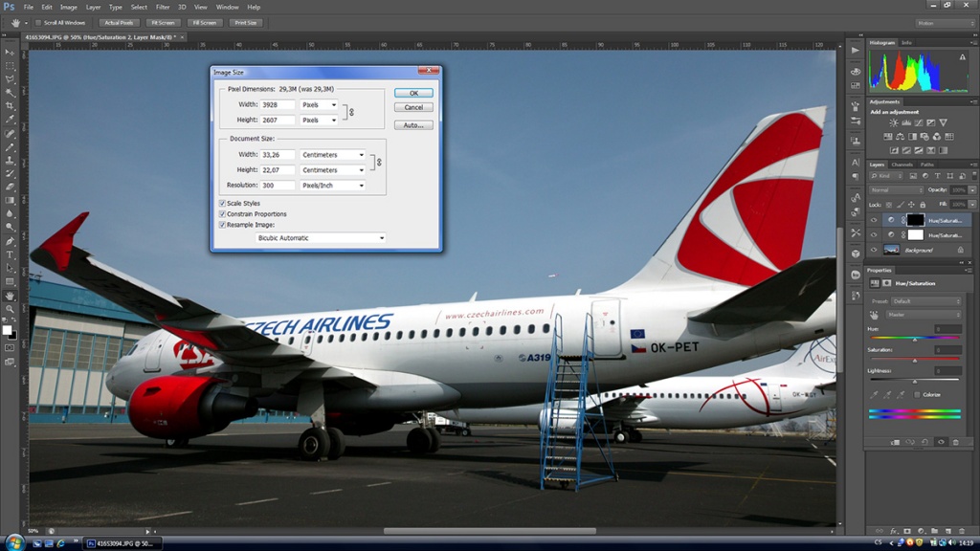Add layer style with fx icon
Viewport: 980px width, 551px height.
click(894, 531)
